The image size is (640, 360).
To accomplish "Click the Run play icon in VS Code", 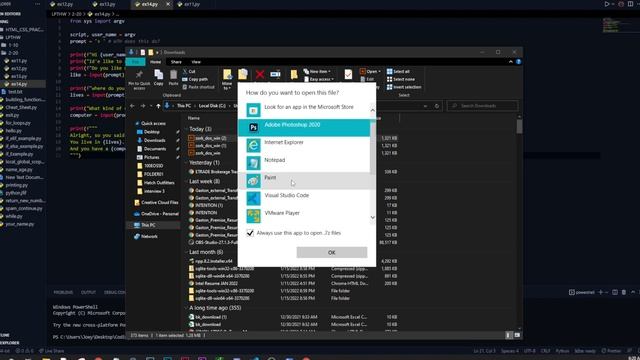I will tap(607, 4).
